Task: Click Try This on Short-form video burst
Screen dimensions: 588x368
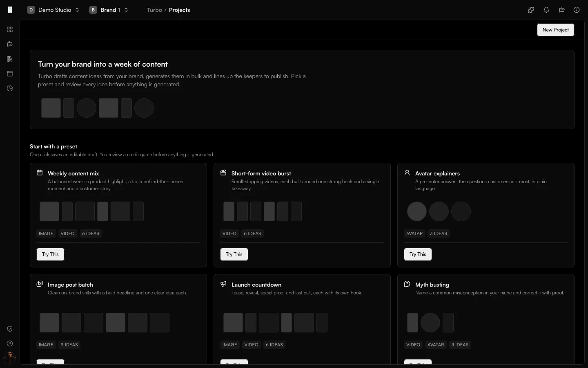Action: click(x=234, y=254)
